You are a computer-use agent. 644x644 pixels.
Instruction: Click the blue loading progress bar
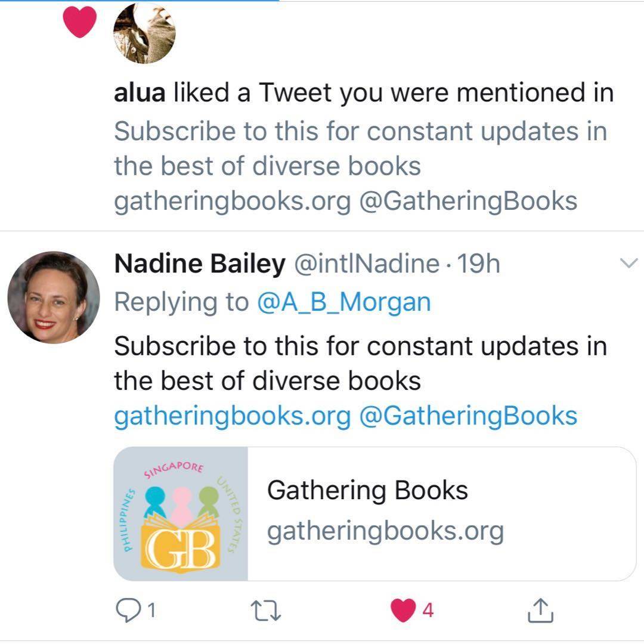(x=140, y=1)
